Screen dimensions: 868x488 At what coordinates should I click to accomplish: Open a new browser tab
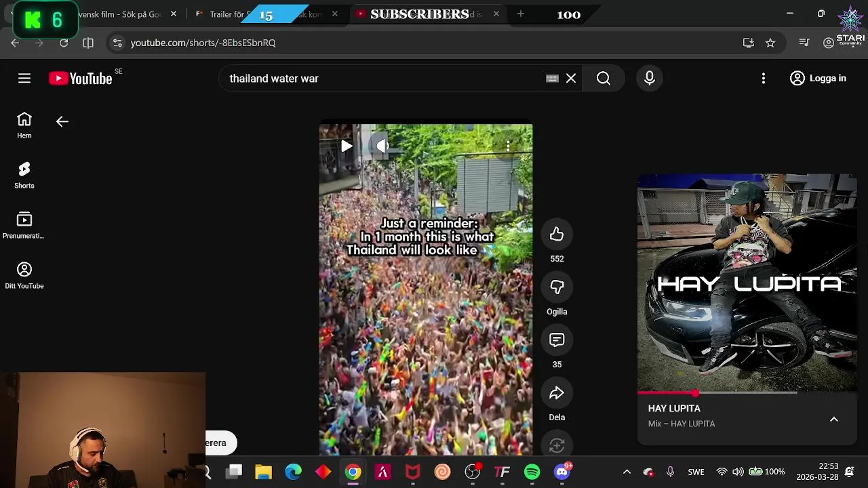[521, 14]
